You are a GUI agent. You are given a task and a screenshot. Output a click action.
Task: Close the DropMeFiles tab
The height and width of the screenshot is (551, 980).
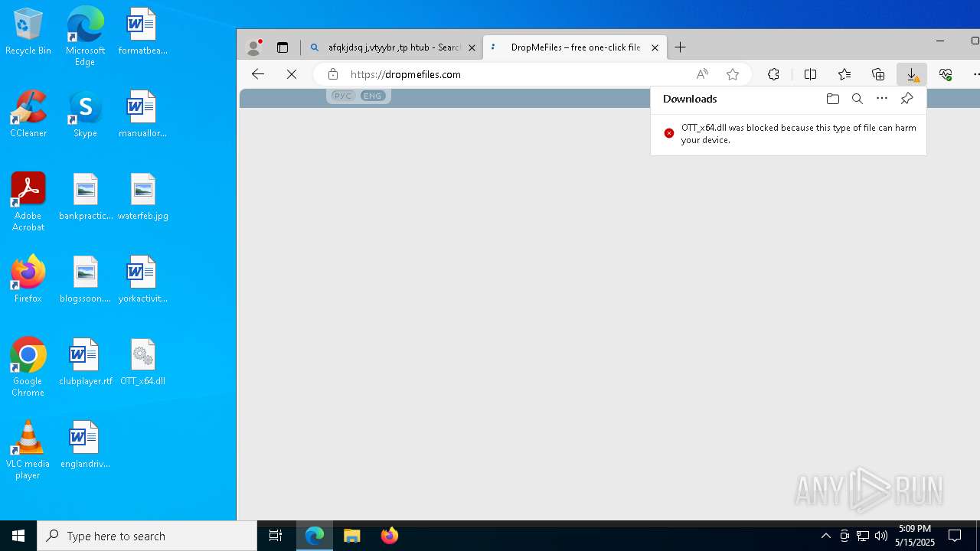point(655,47)
